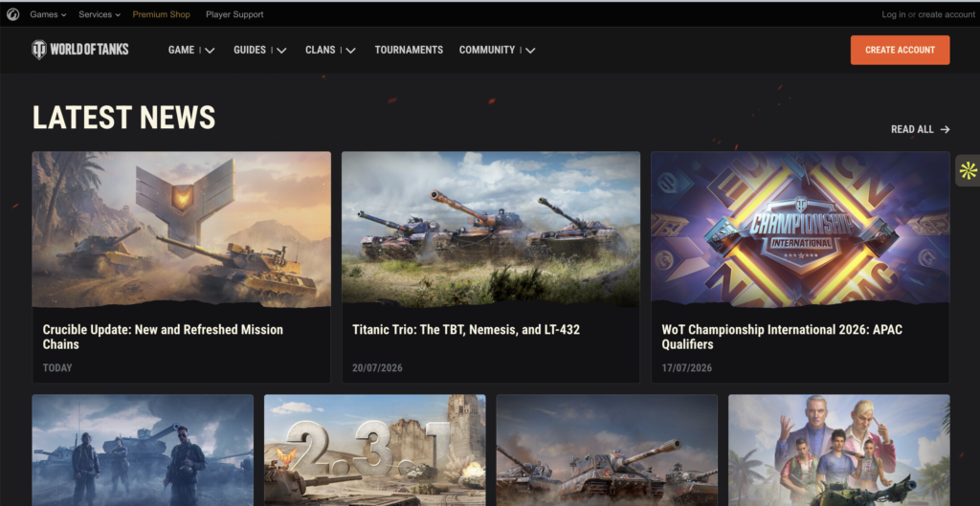Open the Services dropdown in the top bar
The image size is (980, 506).
pos(100,14)
